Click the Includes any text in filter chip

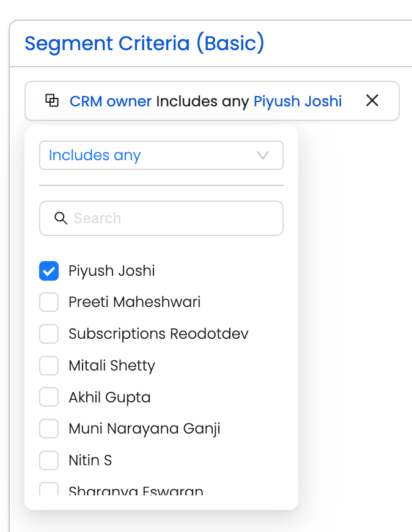tap(202, 101)
